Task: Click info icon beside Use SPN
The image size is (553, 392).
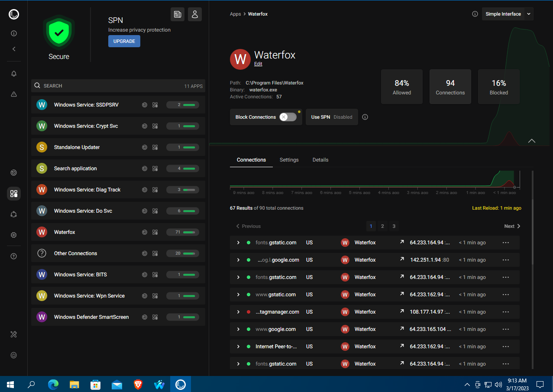Action: pos(365,117)
